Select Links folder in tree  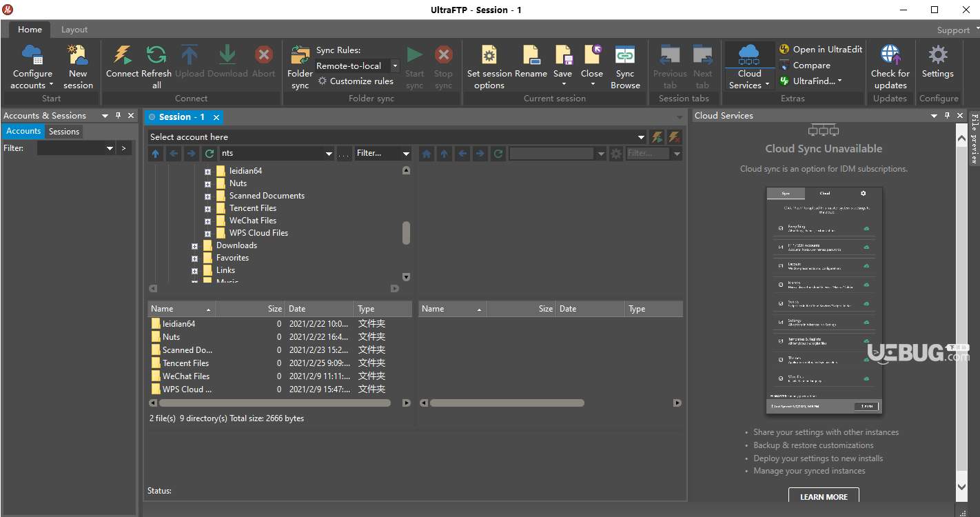point(225,270)
